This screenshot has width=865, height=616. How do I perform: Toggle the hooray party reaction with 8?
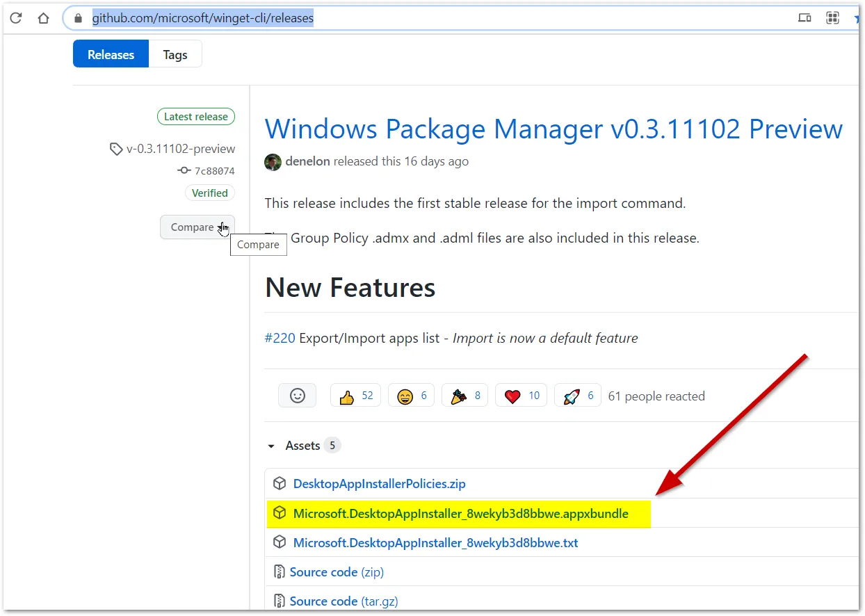click(465, 396)
